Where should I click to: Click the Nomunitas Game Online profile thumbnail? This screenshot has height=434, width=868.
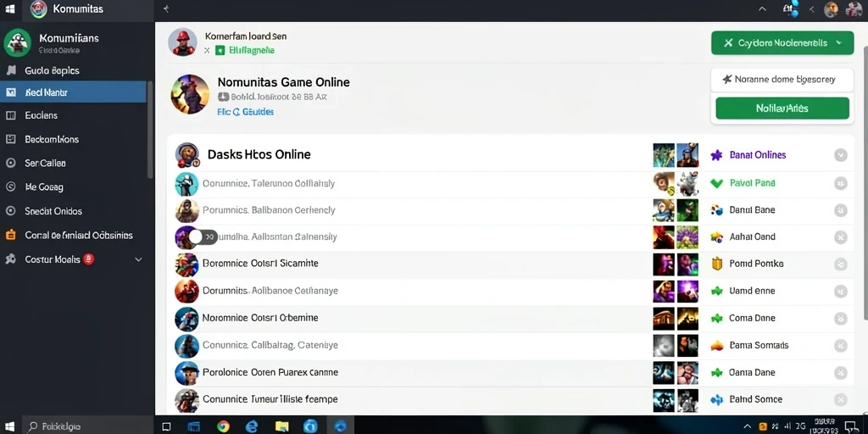pos(190,94)
